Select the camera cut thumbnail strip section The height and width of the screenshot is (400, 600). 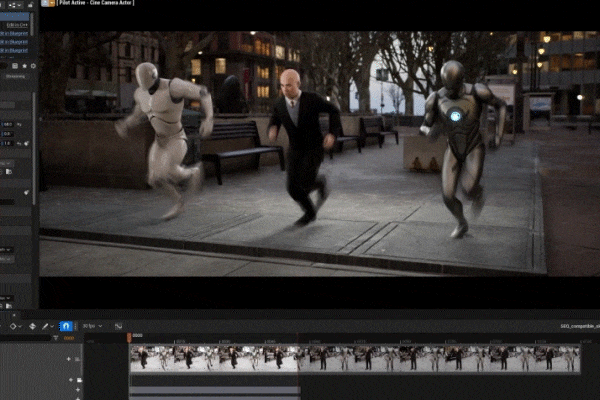point(355,359)
